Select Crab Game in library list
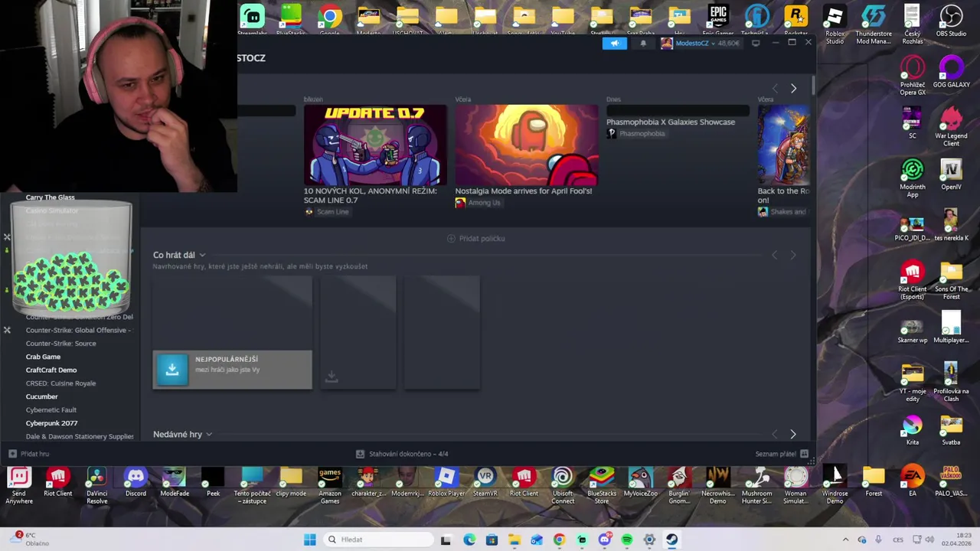Screen dimensions: 980x551 pos(43,357)
